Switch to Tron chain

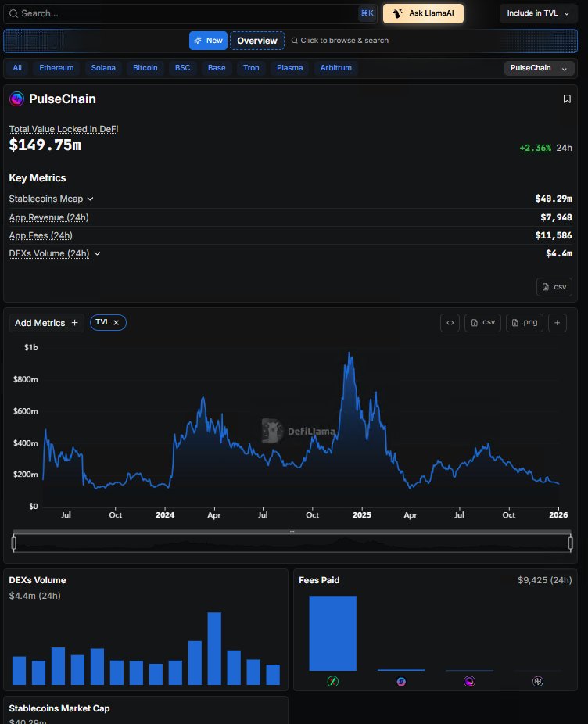pyautogui.click(x=251, y=68)
